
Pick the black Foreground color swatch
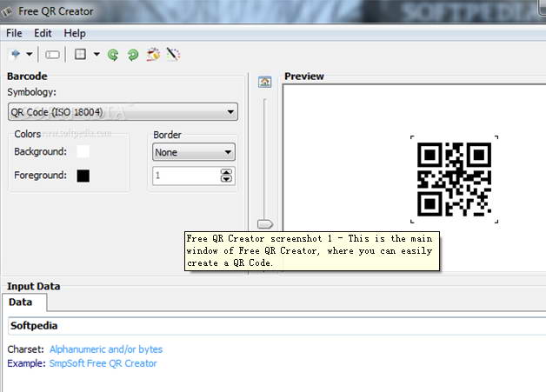coord(83,176)
